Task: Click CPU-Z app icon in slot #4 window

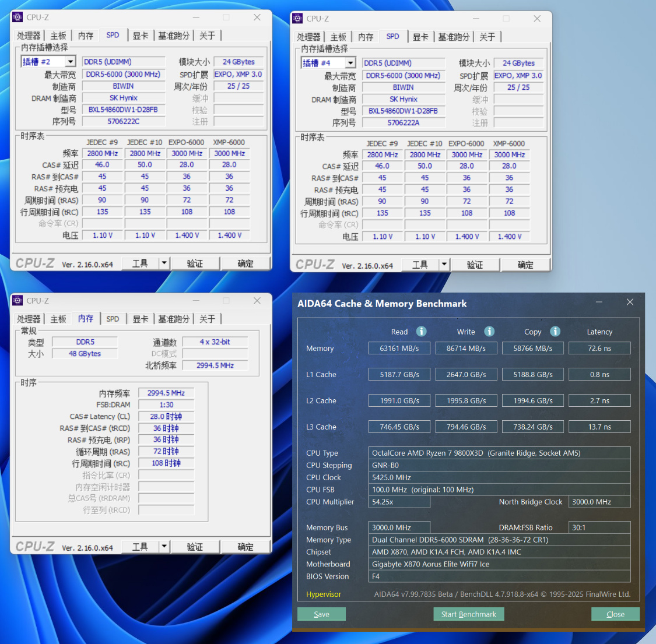Action: tap(297, 19)
